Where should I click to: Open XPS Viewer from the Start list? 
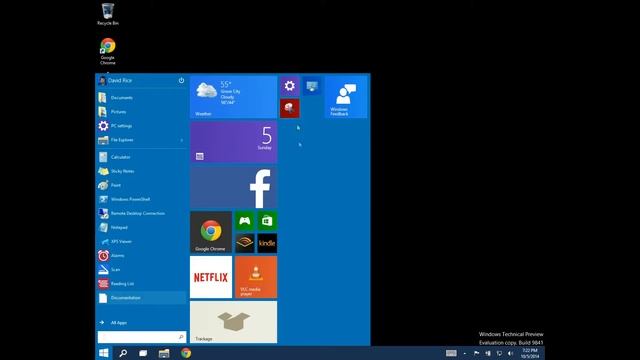coord(141,242)
